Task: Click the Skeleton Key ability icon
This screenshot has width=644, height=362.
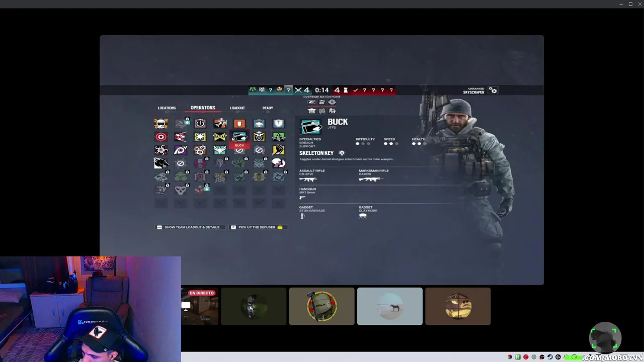Action: [x=342, y=153]
